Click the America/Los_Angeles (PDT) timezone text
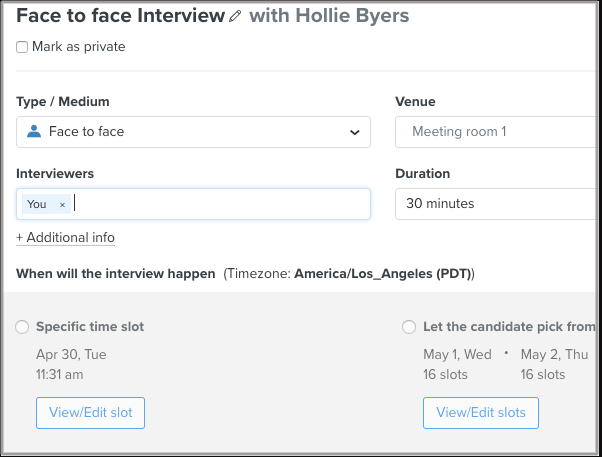The width and height of the screenshot is (602, 457). (382, 274)
